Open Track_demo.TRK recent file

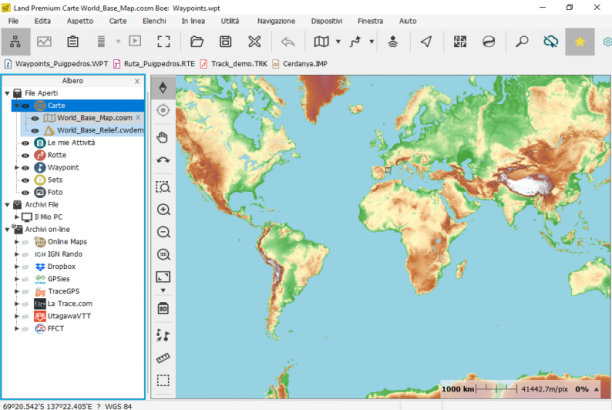tap(234, 64)
